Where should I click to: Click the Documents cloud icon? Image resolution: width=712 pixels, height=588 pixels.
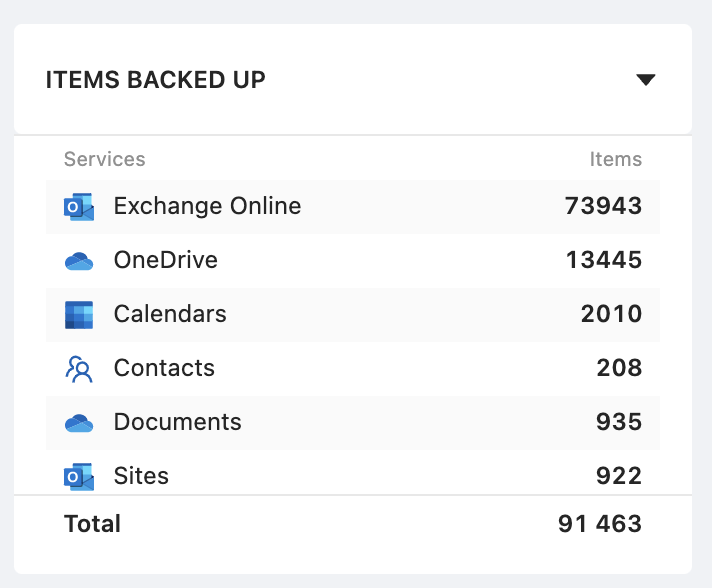pyautogui.click(x=79, y=423)
